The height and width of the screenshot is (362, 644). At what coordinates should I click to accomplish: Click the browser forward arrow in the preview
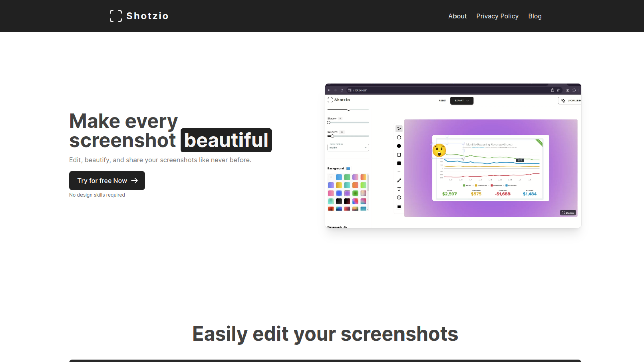coord(335,90)
